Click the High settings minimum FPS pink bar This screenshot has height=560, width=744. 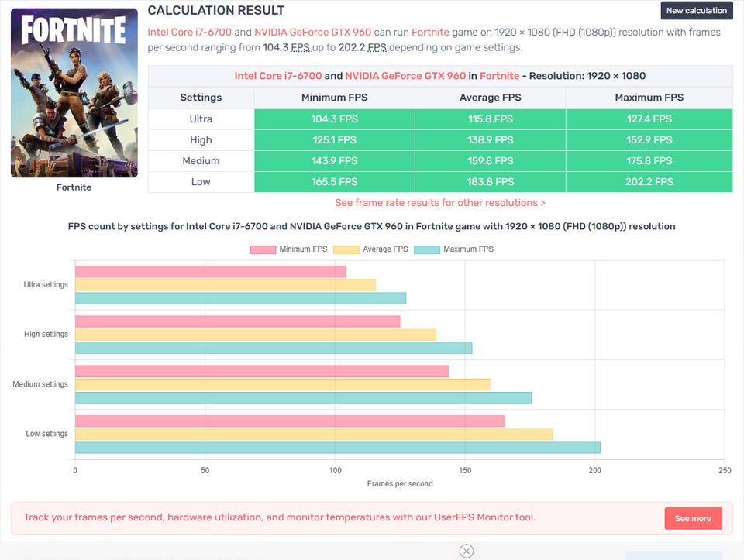[x=238, y=321]
